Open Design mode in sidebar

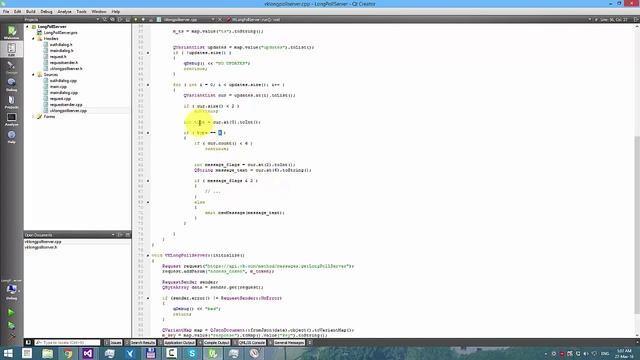coord(11,67)
